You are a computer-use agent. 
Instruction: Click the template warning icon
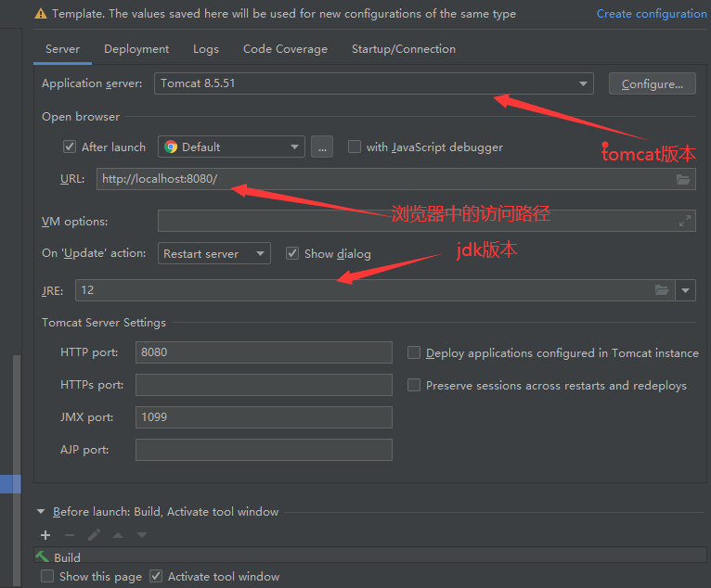(x=41, y=14)
